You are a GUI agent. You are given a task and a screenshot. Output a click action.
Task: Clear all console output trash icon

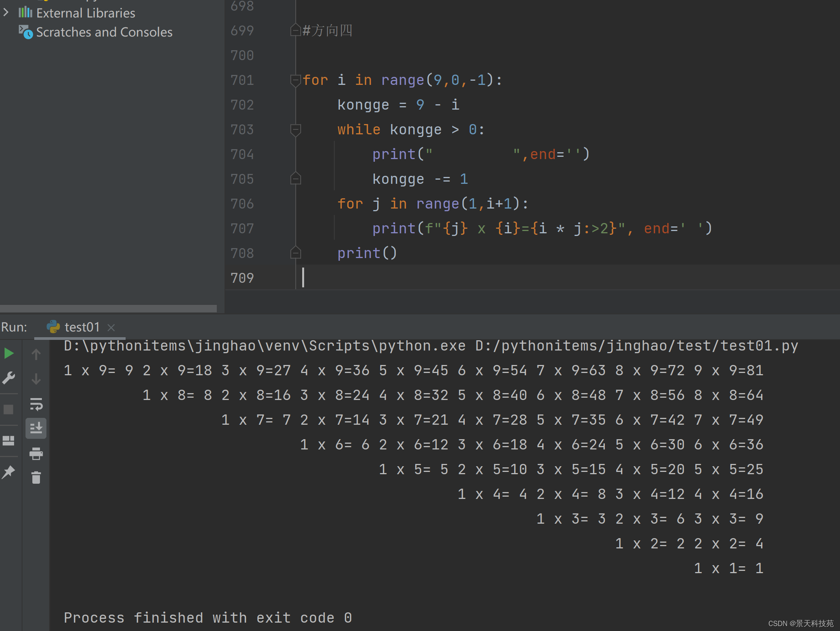(x=36, y=477)
